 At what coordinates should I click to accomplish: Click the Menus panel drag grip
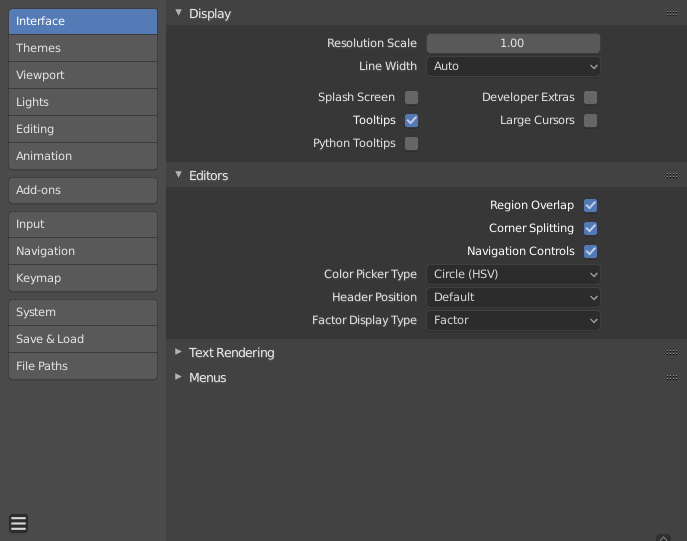pyautogui.click(x=672, y=378)
